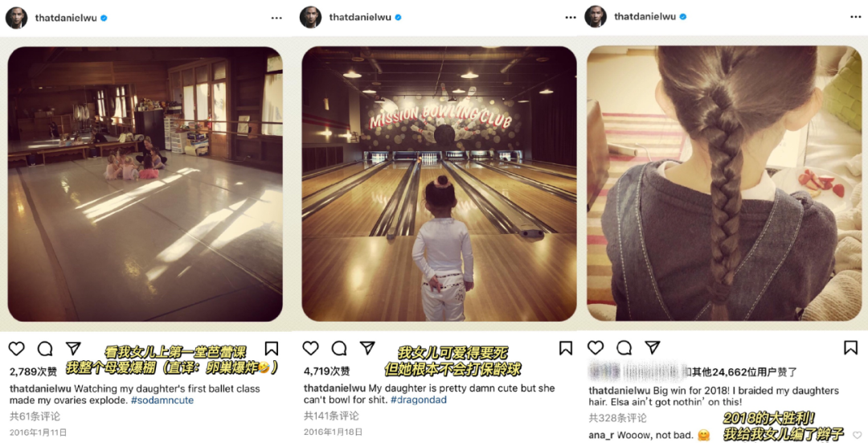This screenshot has width=868, height=443.
Task: Open the three-dot menu on the bowling post
Action: [571, 18]
